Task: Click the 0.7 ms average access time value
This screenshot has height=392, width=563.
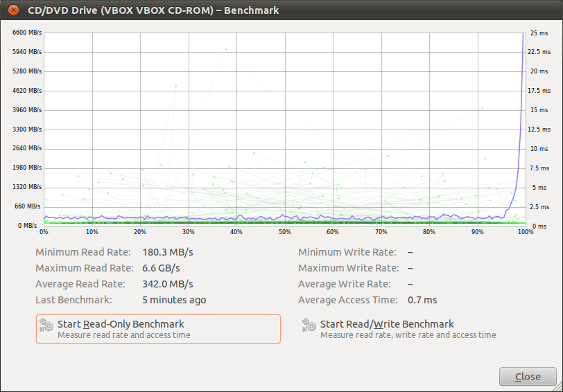Action: tap(422, 300)
